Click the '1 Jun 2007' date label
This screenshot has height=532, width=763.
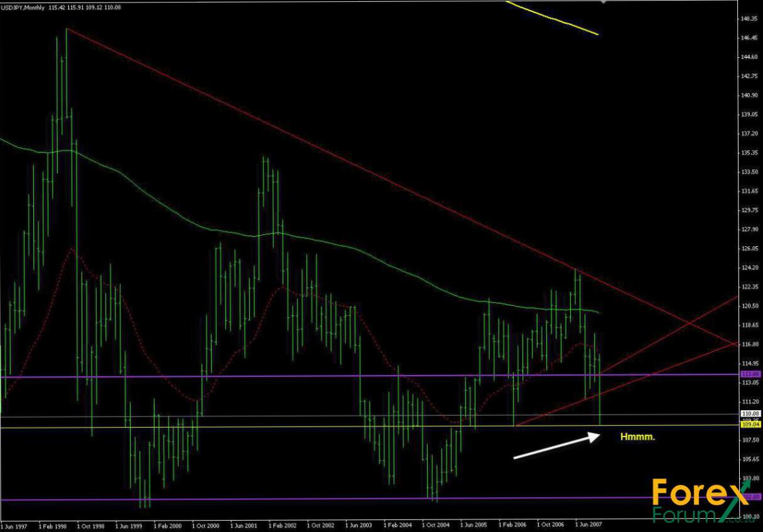coord(589,524)
